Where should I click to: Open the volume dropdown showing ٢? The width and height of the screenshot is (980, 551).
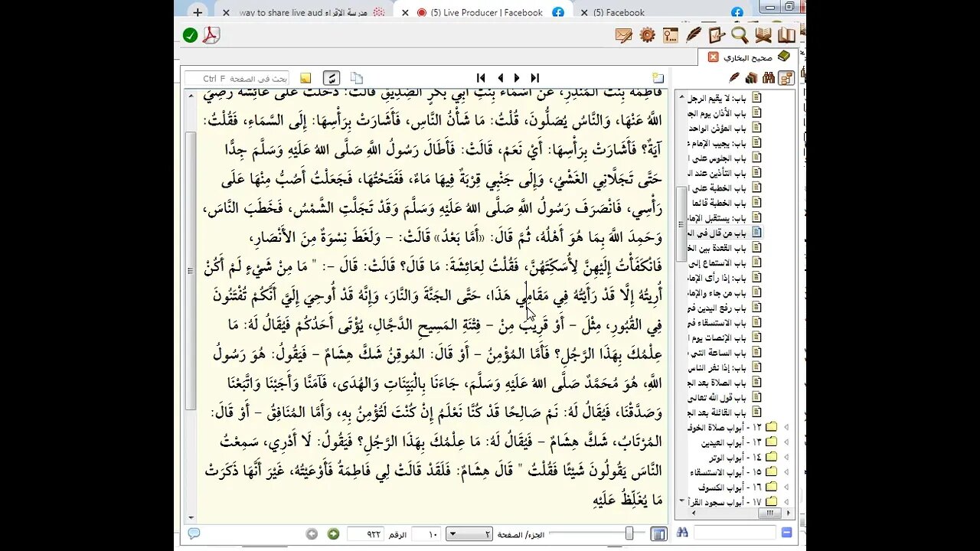click(469, 534)
